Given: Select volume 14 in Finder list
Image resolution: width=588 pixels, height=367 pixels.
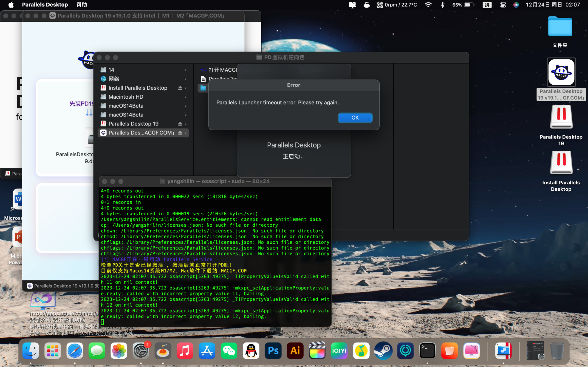Looking at the screenshot, I should (111, 70).
